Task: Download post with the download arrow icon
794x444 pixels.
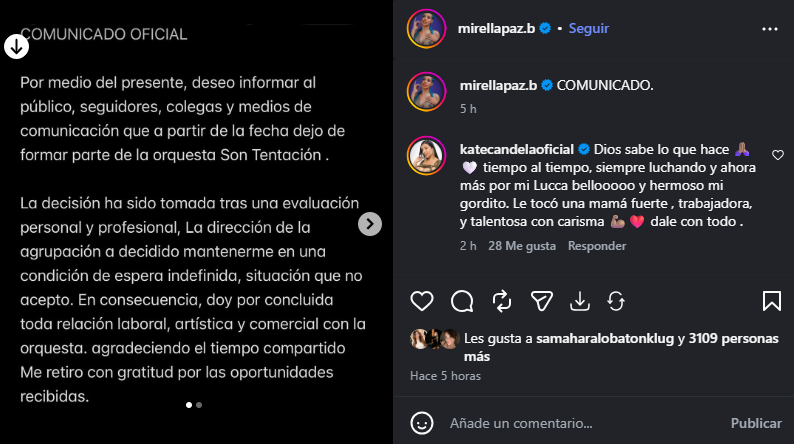Action: (x=579, y=301)
